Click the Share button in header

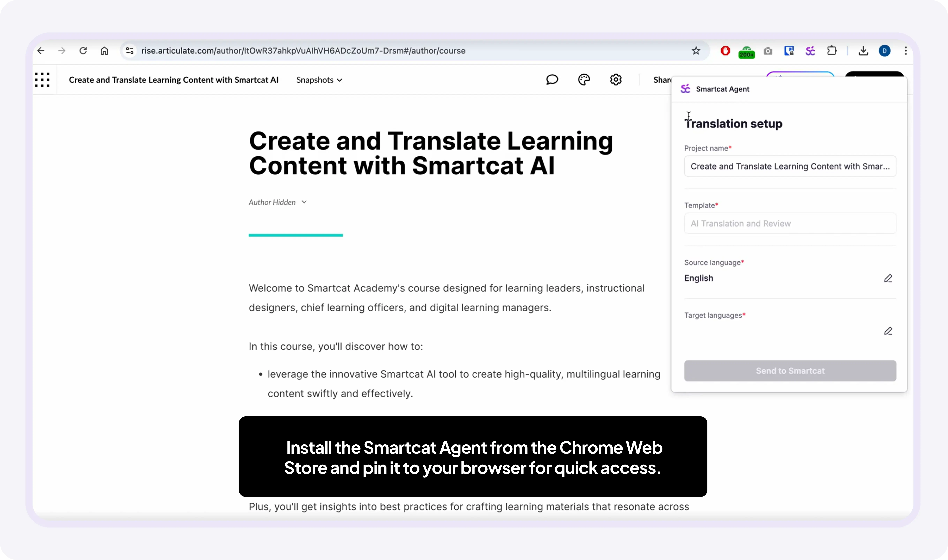[662, 80]
